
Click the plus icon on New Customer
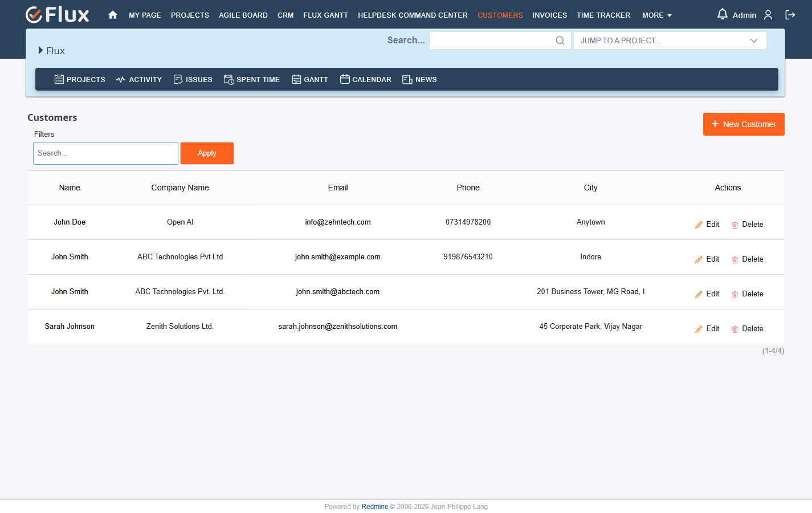click(x=715, y=124)
